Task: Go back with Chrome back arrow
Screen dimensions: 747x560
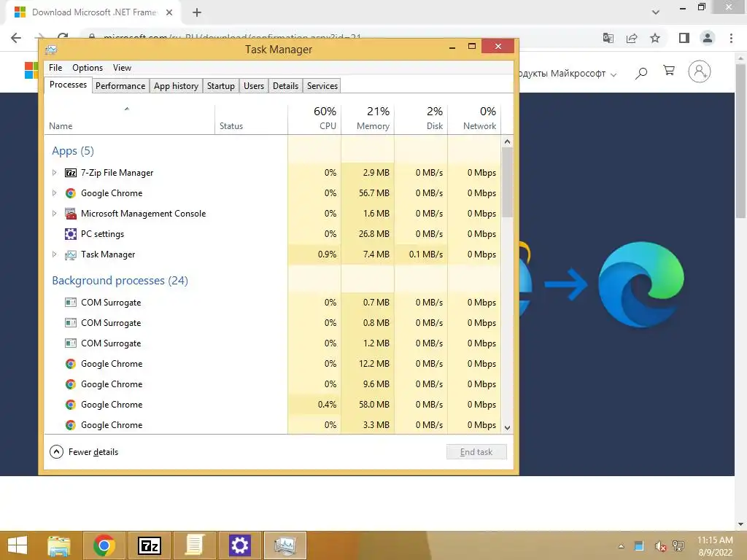Action: click(x=16, y=38)
